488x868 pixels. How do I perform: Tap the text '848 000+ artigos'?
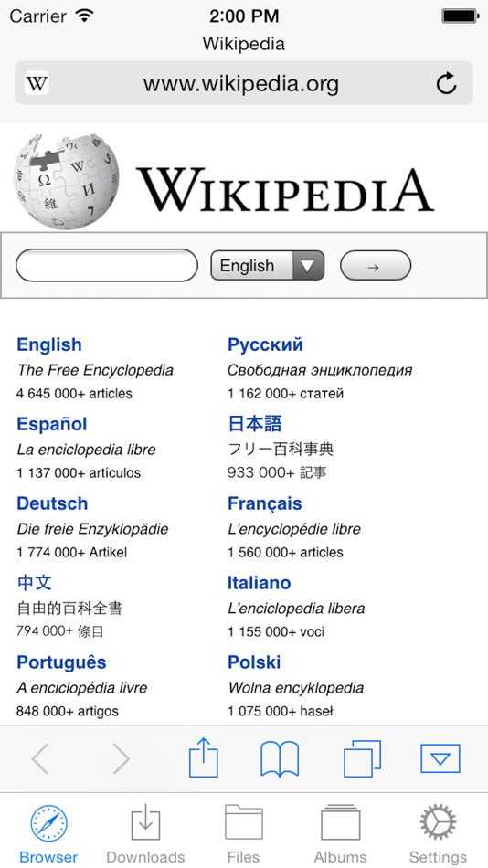coord(68,711)
